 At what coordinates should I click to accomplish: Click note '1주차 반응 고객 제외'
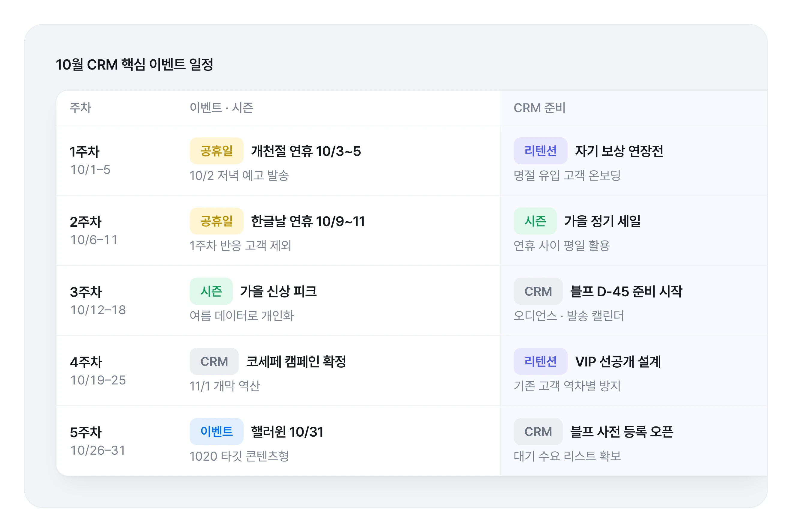pos(240,246)
